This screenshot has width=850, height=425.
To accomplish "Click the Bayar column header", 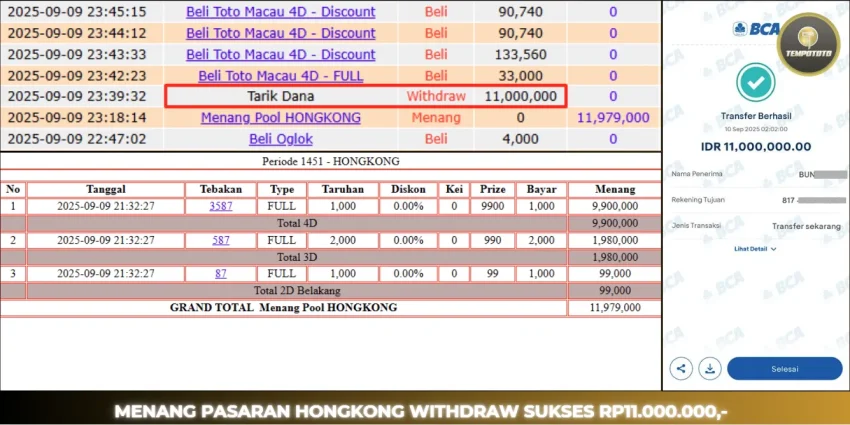I will click(x=541, y=189).
